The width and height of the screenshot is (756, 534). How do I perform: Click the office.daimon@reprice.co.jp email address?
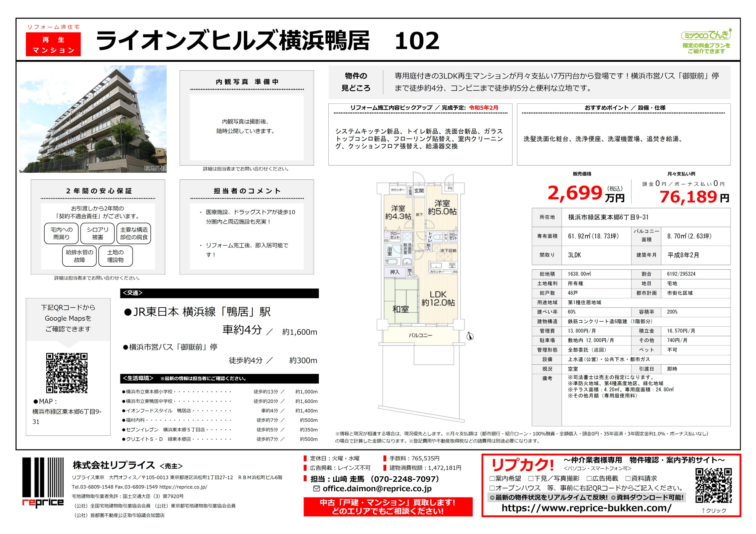pyautogui.click(x=377, y=489)
